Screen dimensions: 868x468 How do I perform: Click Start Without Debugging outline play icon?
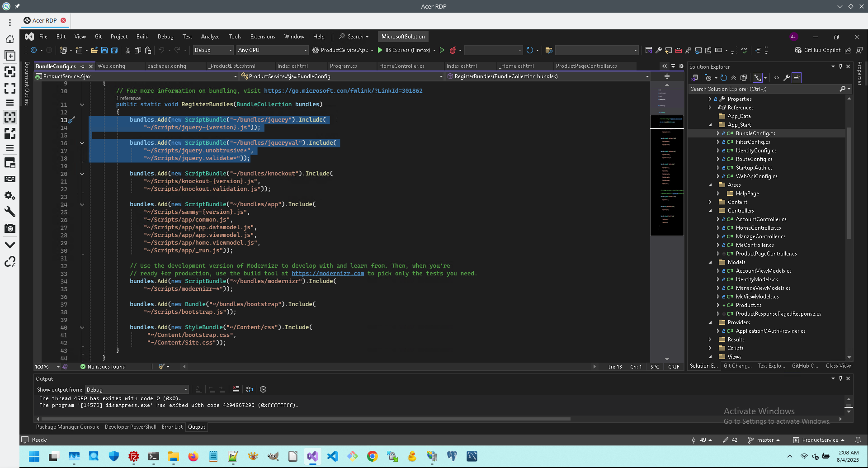click(x=442, y=50)
